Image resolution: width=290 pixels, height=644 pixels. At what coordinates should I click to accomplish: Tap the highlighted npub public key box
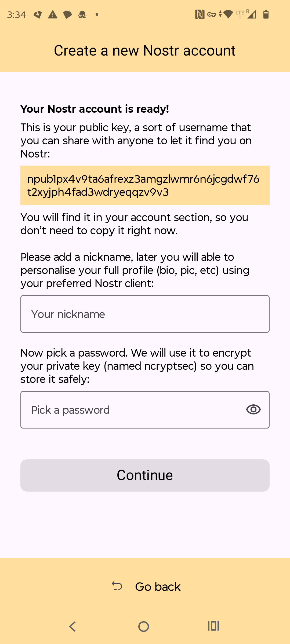coord(145,185)
